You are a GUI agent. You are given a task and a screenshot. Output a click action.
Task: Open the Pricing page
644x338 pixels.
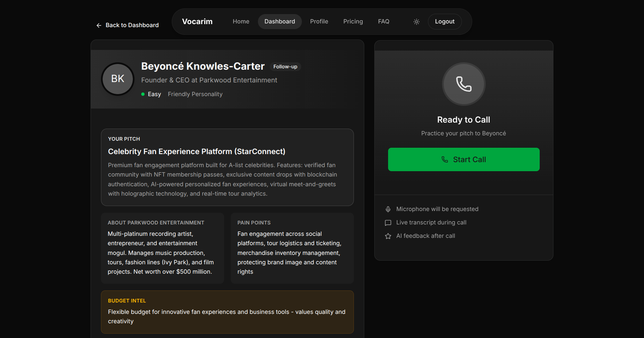click(x=353, y=21)
